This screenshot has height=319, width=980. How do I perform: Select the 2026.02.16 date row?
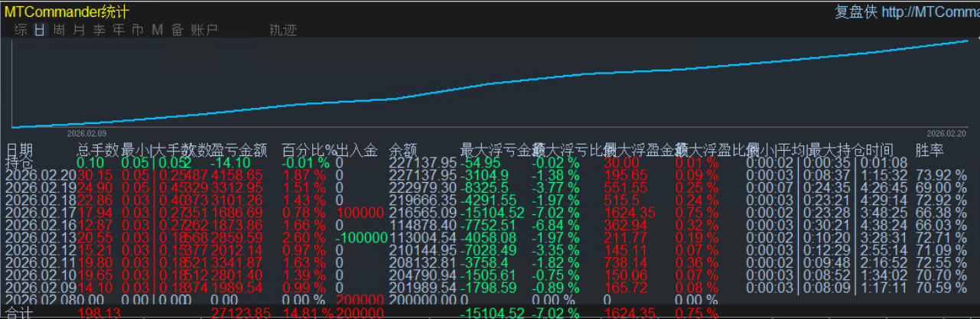41,225
